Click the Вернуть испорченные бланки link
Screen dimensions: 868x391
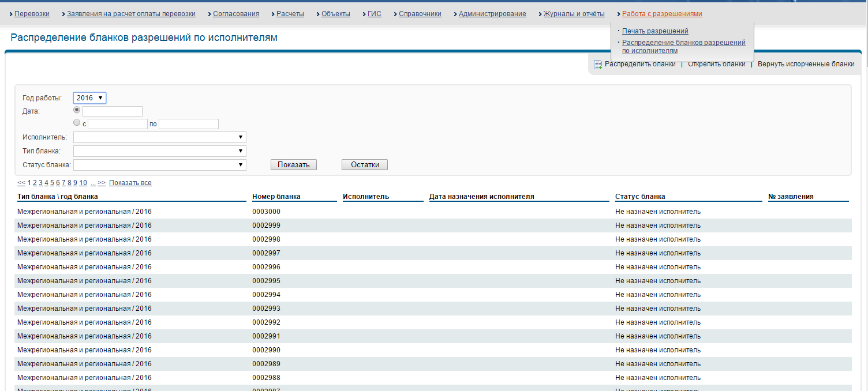806,64
